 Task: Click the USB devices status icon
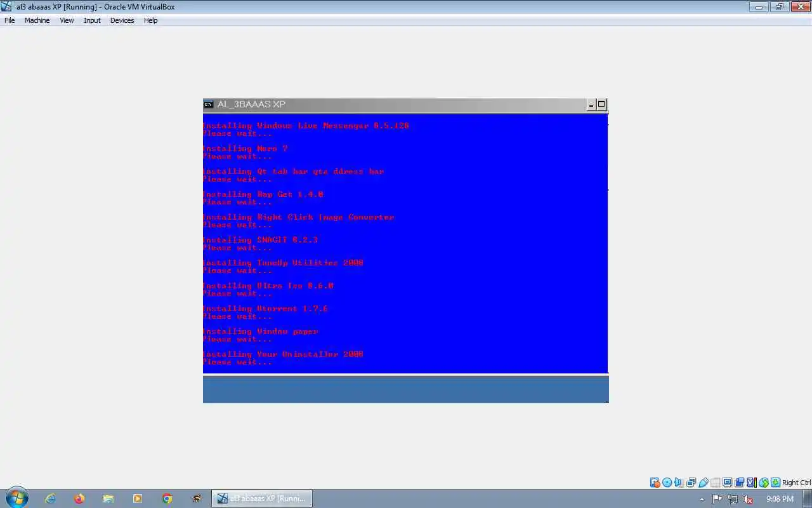(703, 483)
